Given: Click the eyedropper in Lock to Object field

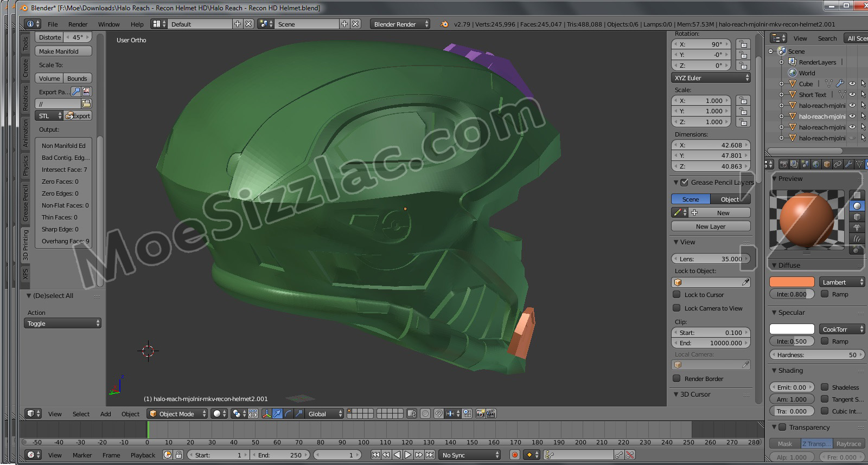Looking at the screenshot, I should pos(745,282).
